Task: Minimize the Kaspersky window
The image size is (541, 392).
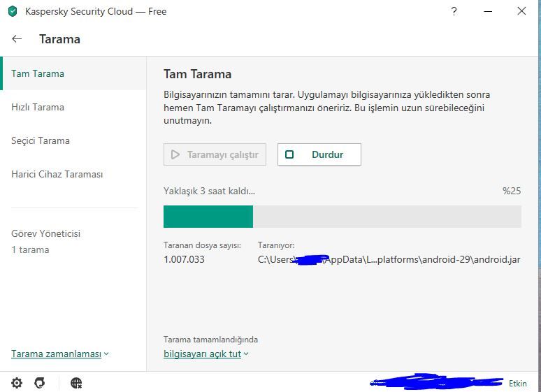Action: [x=488, y=11]
